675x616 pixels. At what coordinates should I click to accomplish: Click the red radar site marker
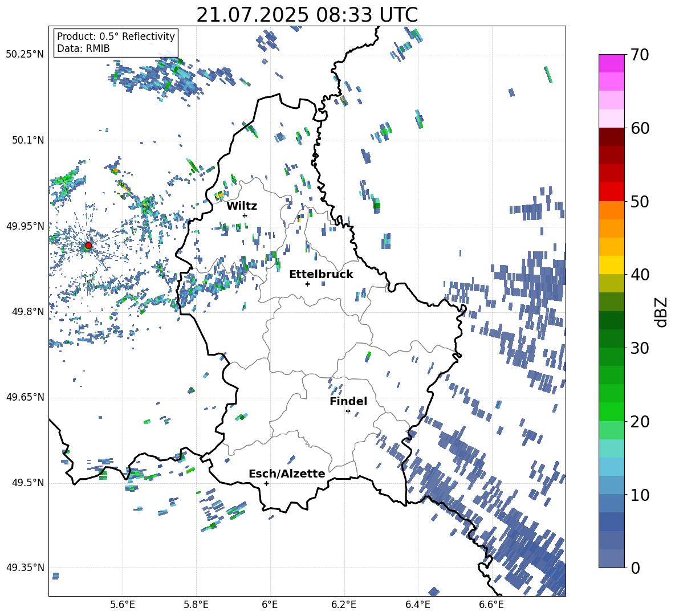coord(88,246)
